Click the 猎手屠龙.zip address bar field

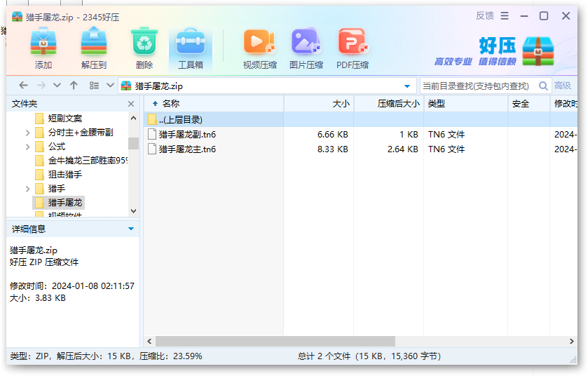pos(267,86)
